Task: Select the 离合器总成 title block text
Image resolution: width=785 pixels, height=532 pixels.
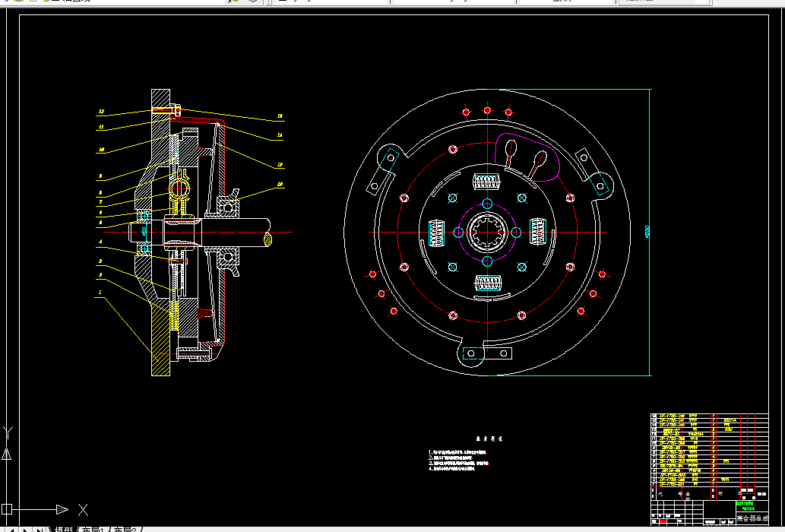Action: pos(752,518)
